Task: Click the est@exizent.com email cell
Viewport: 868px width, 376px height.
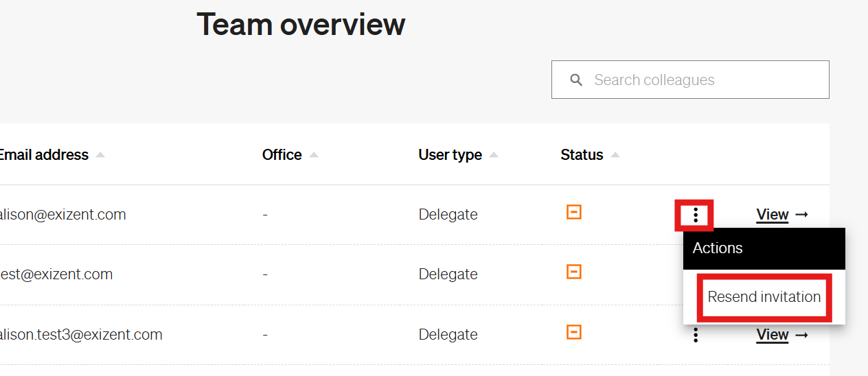Action: pos(56,274)
